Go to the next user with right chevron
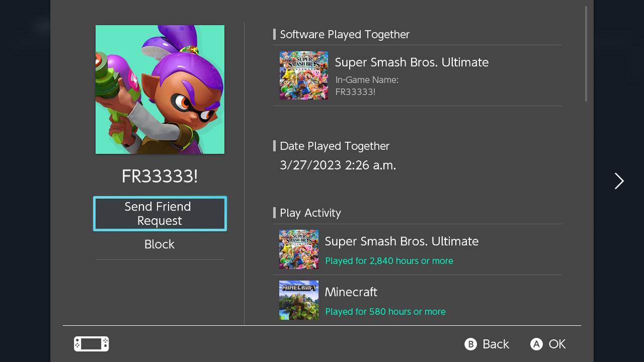 619,181
